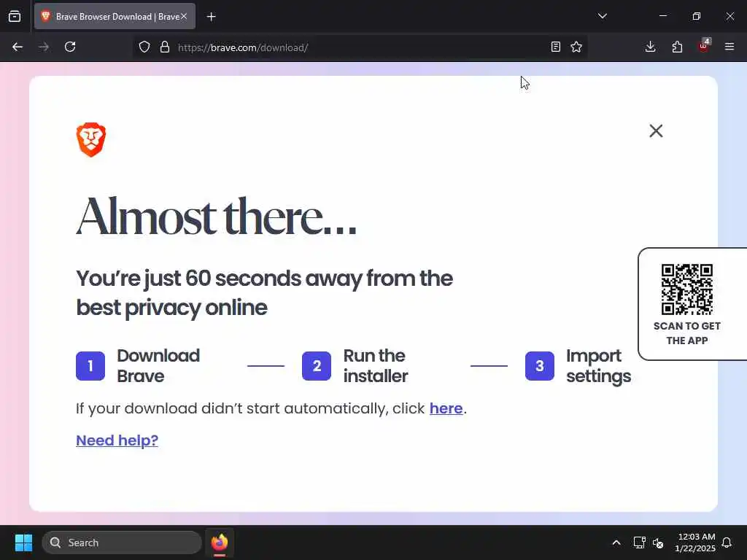Click the 'Import settings' step text
The image size is (747, 560).
[x=598, y=366]
